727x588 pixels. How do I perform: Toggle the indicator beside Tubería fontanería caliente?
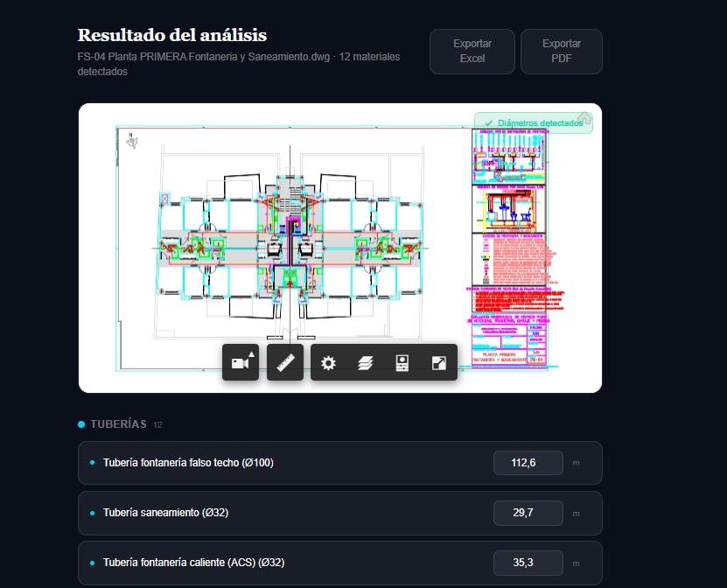coord(94,563)
